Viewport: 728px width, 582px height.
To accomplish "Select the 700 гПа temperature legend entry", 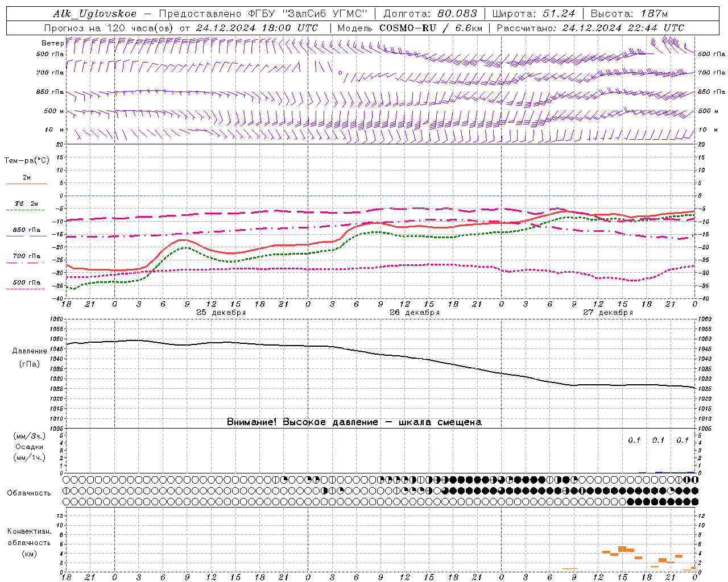I will (27, 256).
